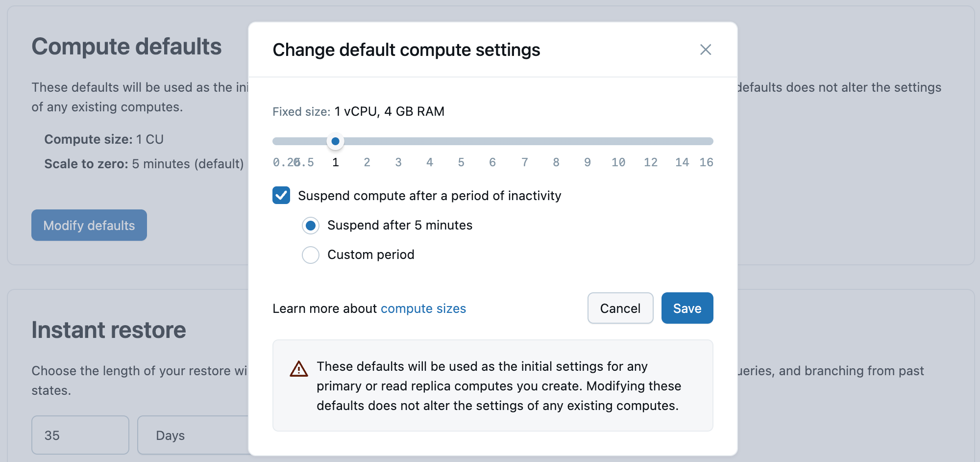
Task: Open the 'Days' unit selector
Action: pos(196,435)
